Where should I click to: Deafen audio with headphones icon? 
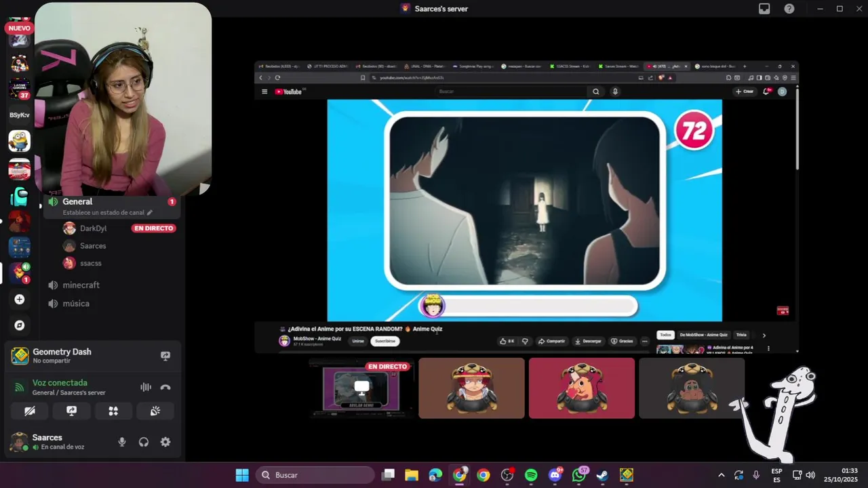pos(144,442)
